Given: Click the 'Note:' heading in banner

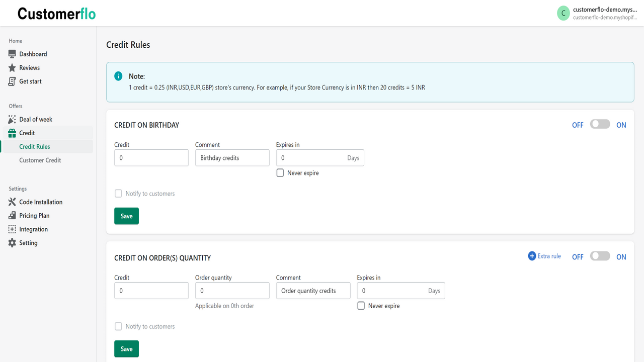Looking at the screenshot, I should [x=137, y=76].
